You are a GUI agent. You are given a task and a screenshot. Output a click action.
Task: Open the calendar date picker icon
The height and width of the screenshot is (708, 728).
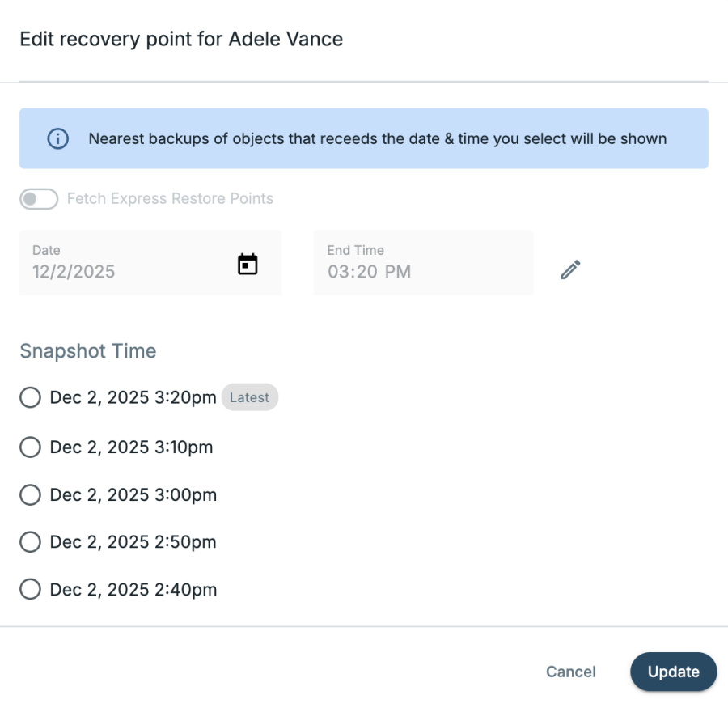pyautogui.click(x=247, y=264)
